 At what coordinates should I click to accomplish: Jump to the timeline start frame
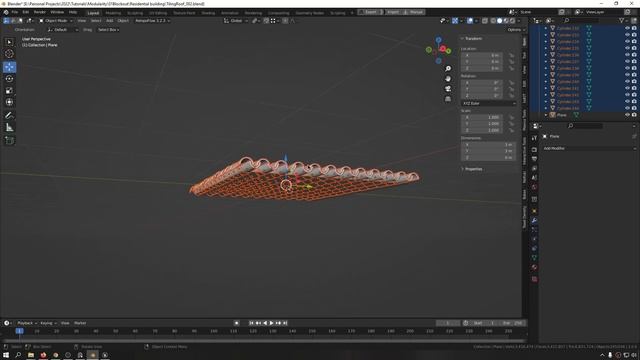pyautogui.click(x=251, y=323)
